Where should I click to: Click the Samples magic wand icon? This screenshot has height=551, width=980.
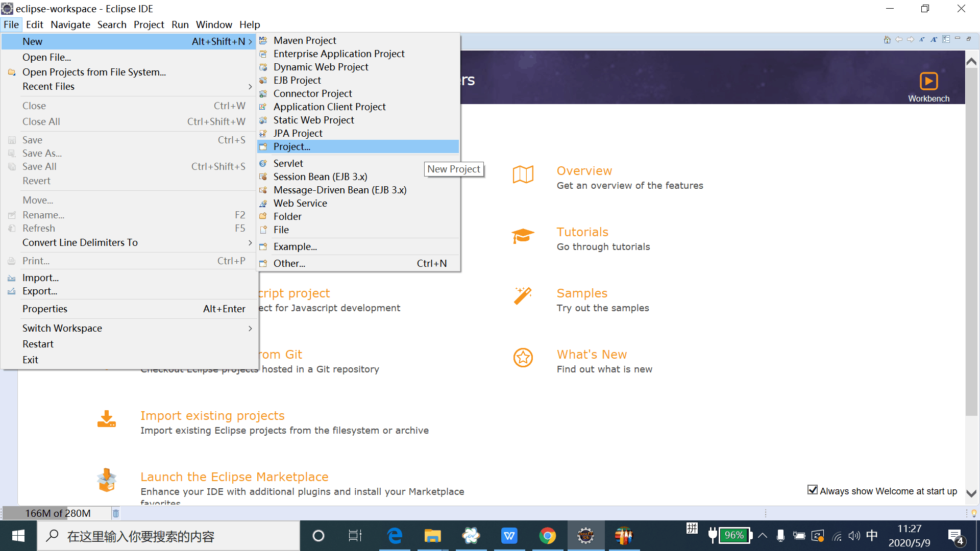click(523, 295)
